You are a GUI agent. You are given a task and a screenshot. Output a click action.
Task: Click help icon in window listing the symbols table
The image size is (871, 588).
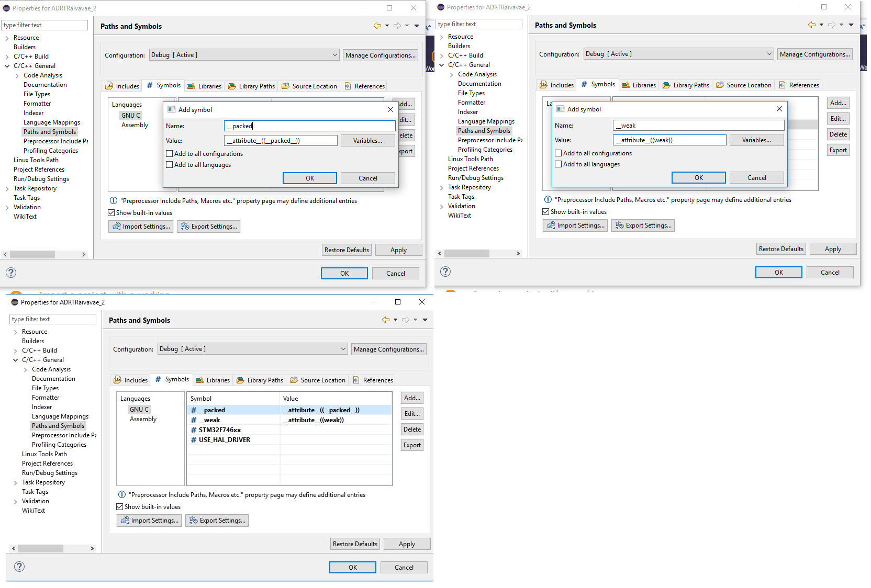pyautogui.click(x=19, y=567)
